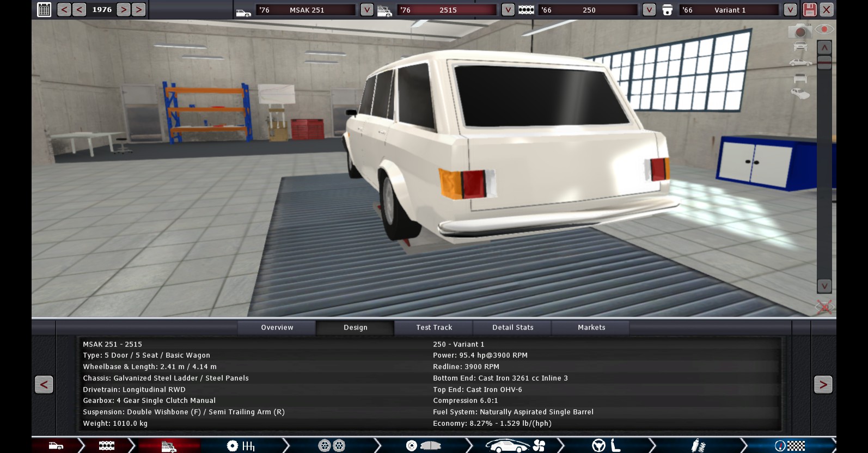Click the last forward arrow after 1976

[x=139, y=9]
